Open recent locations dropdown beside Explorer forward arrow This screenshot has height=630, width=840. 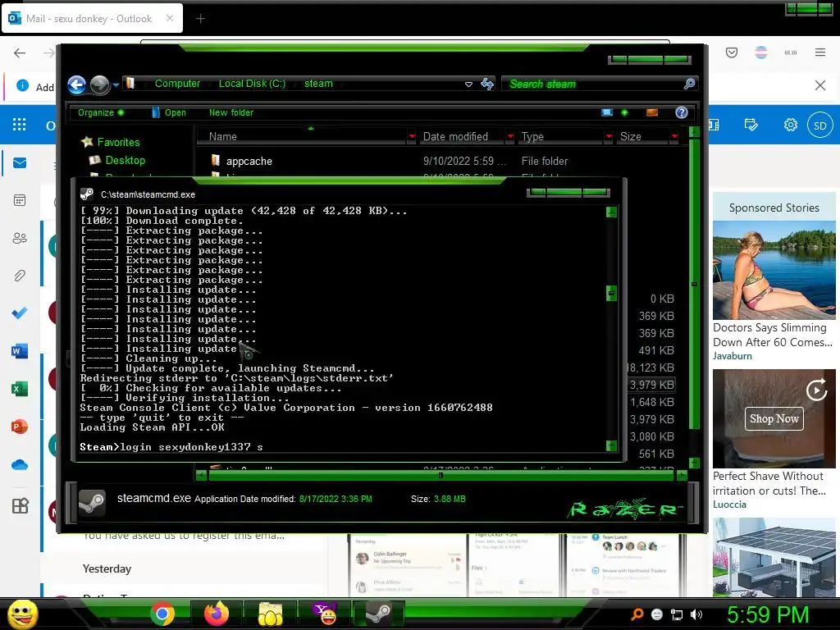pos(116,84)
